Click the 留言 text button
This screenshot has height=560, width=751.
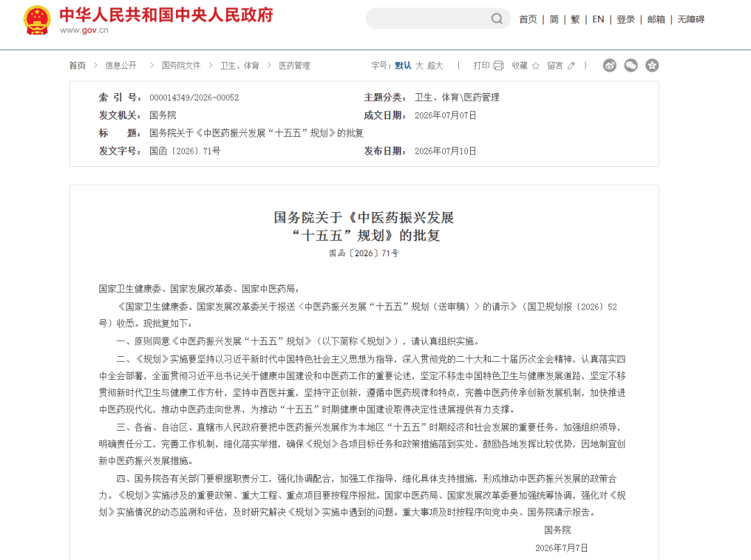pos(555,65)
